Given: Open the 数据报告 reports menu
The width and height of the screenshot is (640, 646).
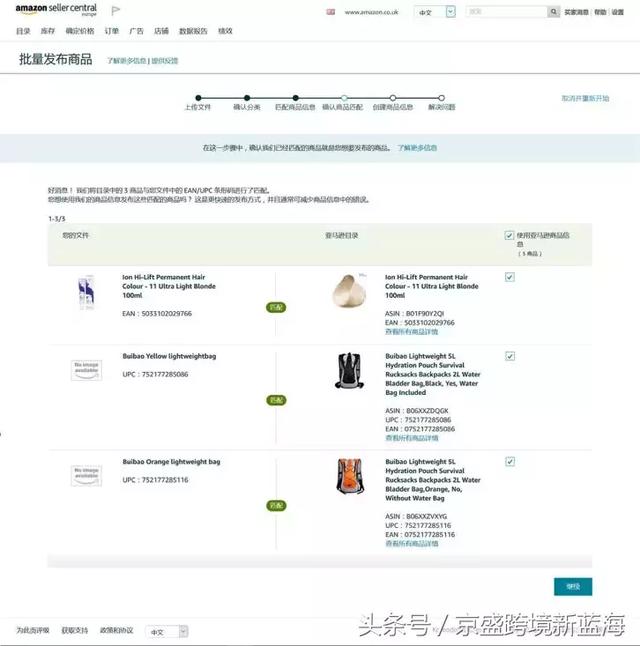Looking at the screenshot, I should click(x=193, y=31).
